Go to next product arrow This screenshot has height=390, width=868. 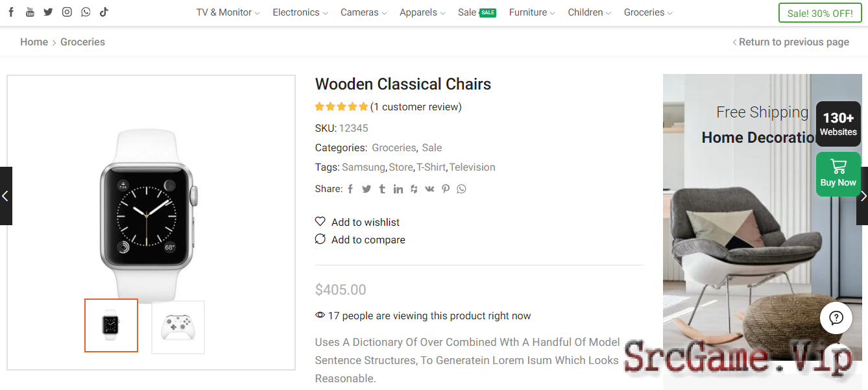[x=862, y=196]
